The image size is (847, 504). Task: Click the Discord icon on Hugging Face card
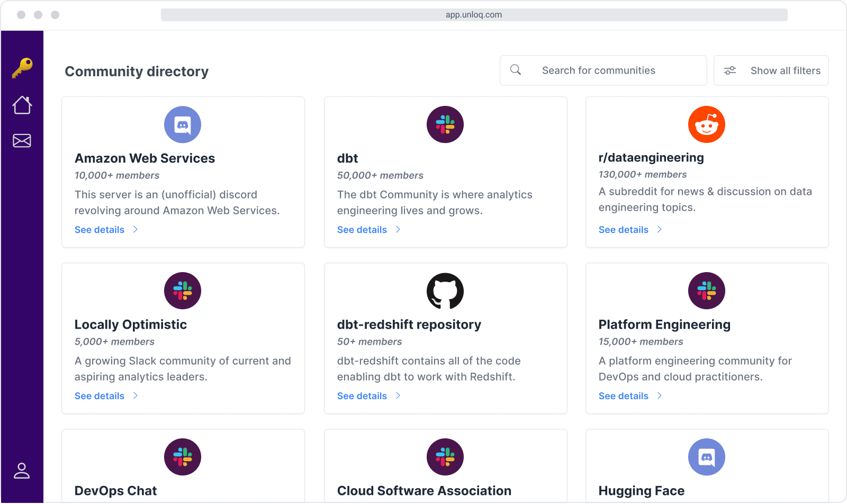coord(707,457)
